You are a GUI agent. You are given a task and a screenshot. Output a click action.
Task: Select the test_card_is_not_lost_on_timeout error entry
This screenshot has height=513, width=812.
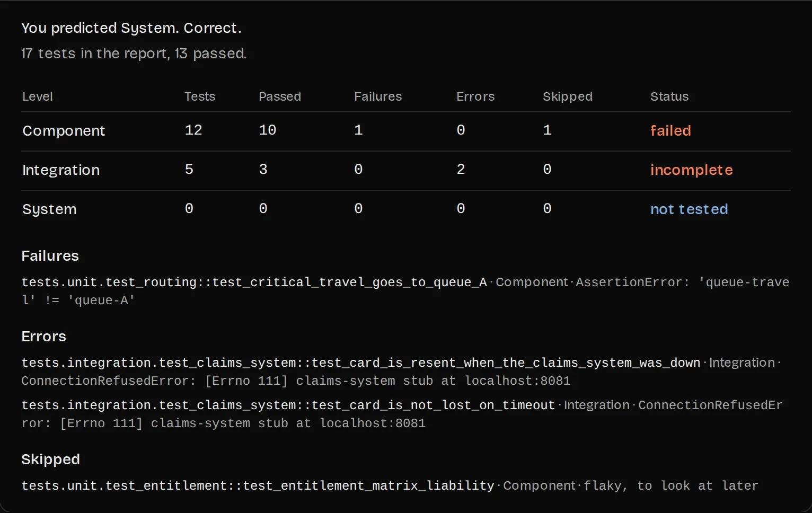click(402, 414)
